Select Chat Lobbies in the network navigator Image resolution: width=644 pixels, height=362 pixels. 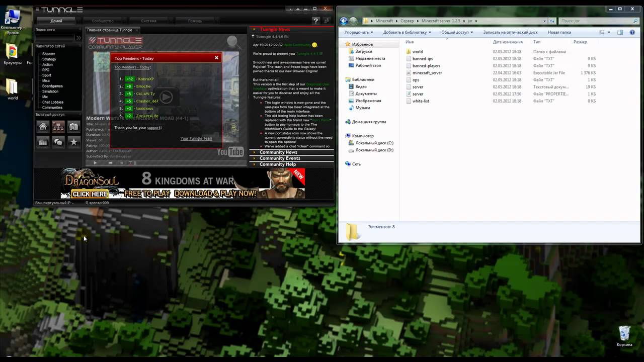coord(53,102)
